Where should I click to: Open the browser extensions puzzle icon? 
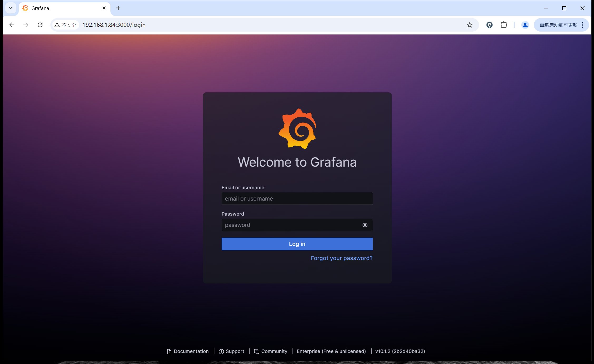504,25
